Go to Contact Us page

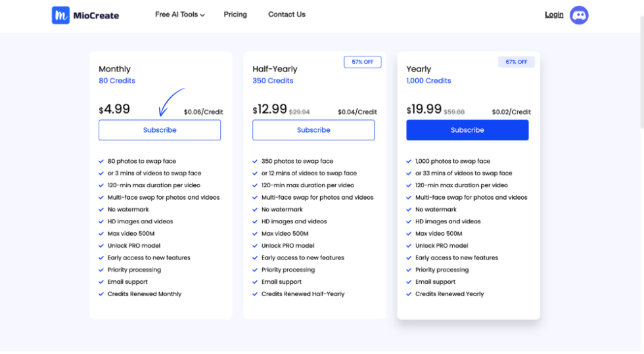pos(287,14)
